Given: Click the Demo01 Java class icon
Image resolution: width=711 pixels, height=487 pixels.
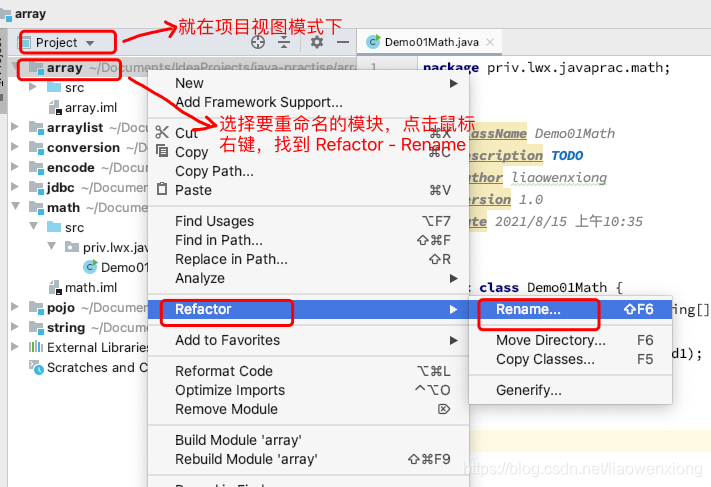Looking at the screenshot, I should (x=90, y=267).
